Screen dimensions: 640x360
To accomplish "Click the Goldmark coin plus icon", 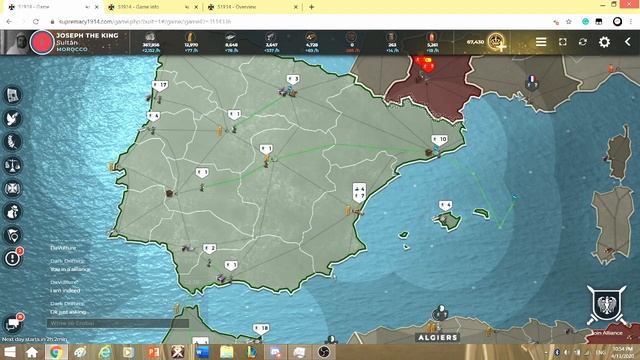I will click(497, 42).
